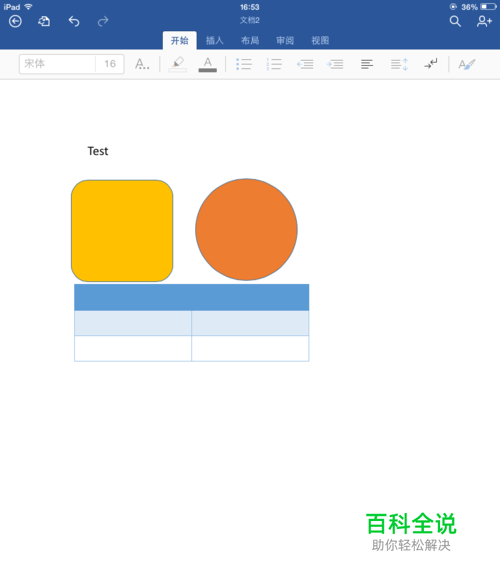The width and height of the screenshot is (500, 584).
Task: Open text alignment options
Action: click(x=367, y=64)
